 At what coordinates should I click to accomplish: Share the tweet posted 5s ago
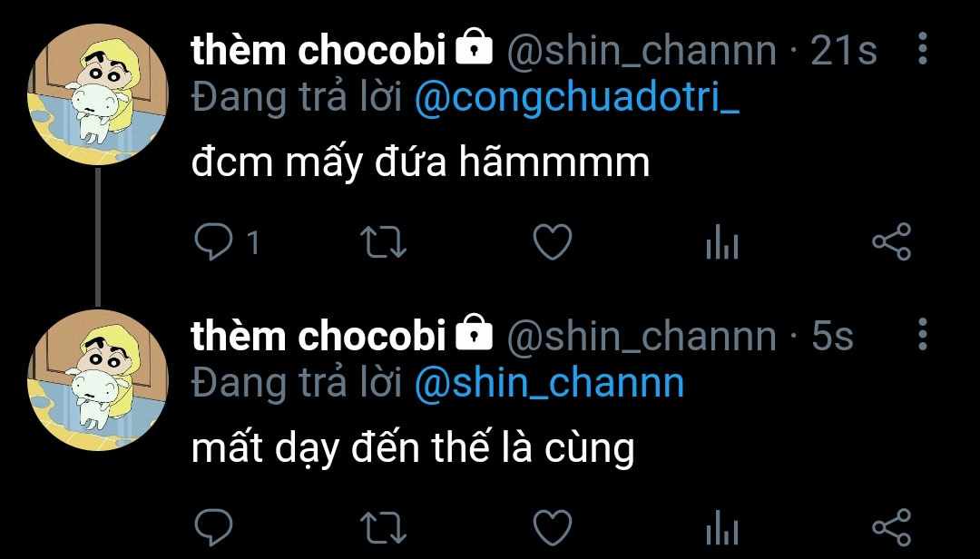(890, 527)
